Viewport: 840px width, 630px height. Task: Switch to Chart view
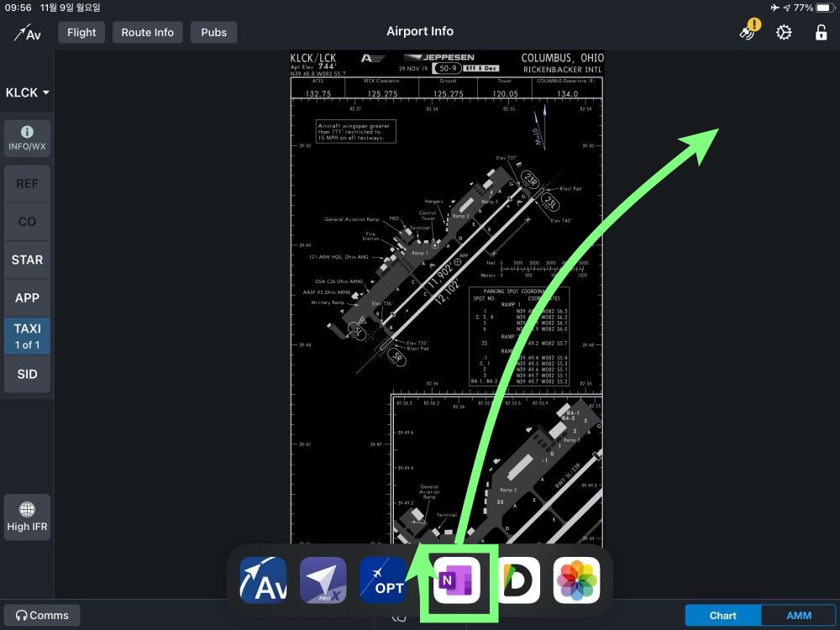tap(722, 616)
